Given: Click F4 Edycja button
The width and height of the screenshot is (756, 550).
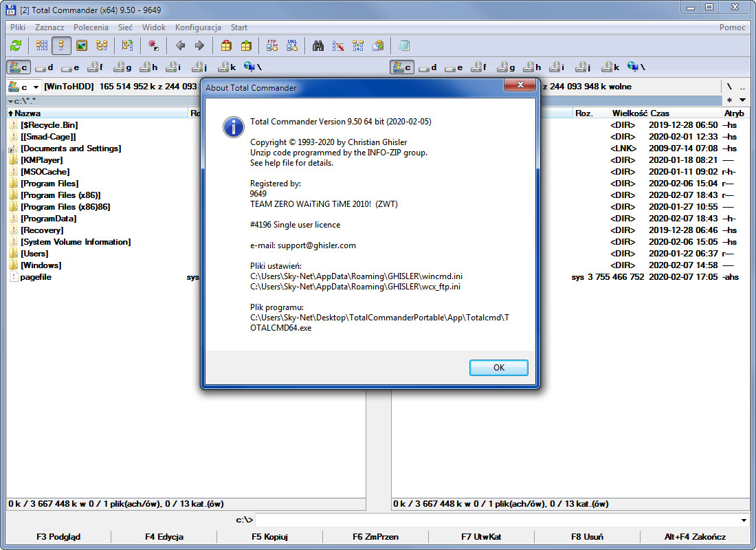Looking at the screenshot, I should point(164,536).
